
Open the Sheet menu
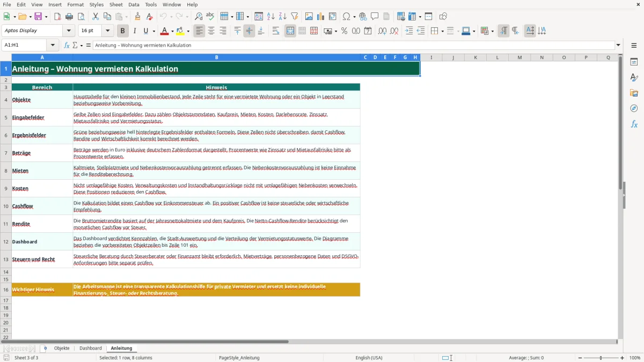coord(116,4)
